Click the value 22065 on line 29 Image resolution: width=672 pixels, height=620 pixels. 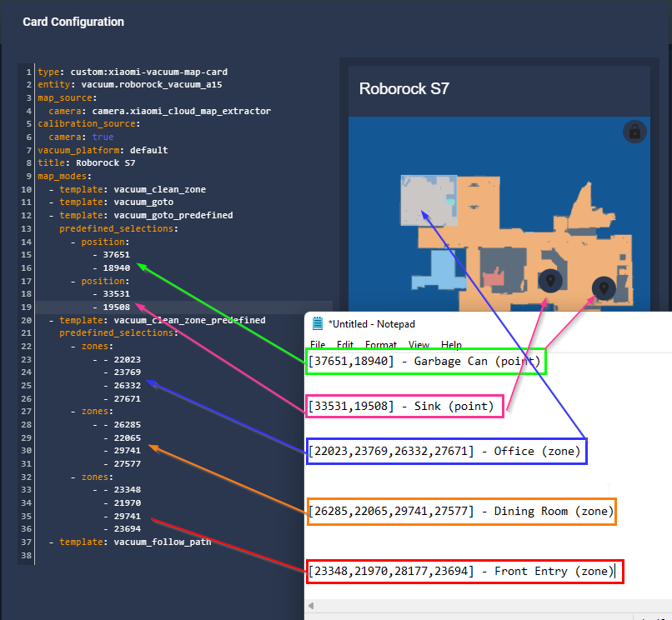[128, 437]
